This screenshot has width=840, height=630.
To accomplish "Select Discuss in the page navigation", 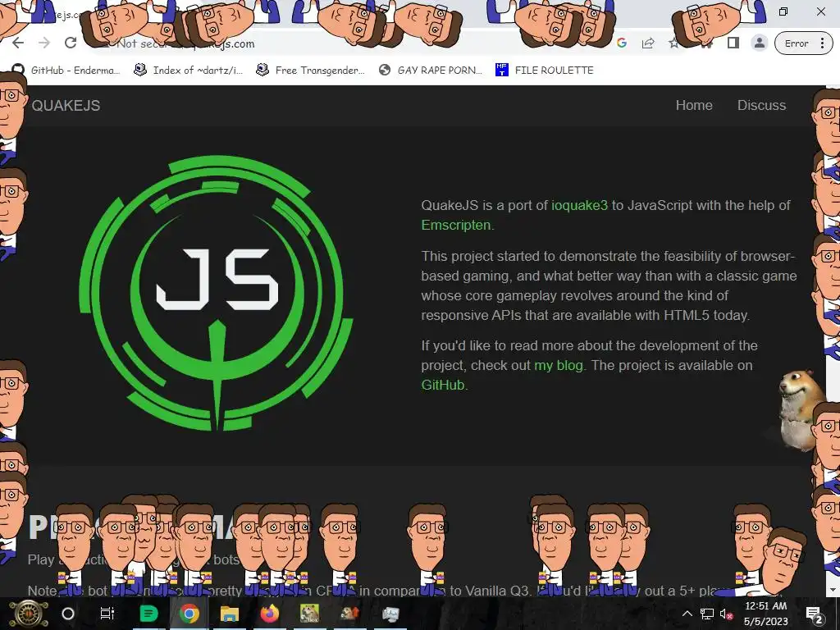I will 761,105.
